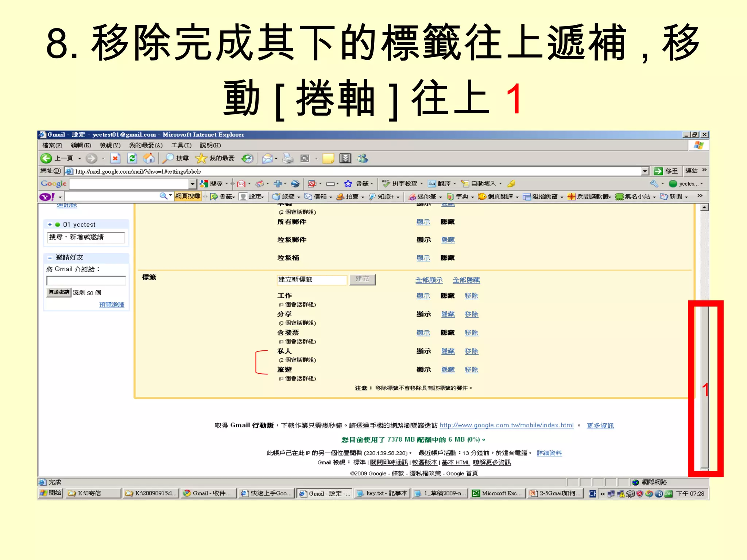Click the 建立新標籤 text field
The image size is (747, 560).
[311, 280]
